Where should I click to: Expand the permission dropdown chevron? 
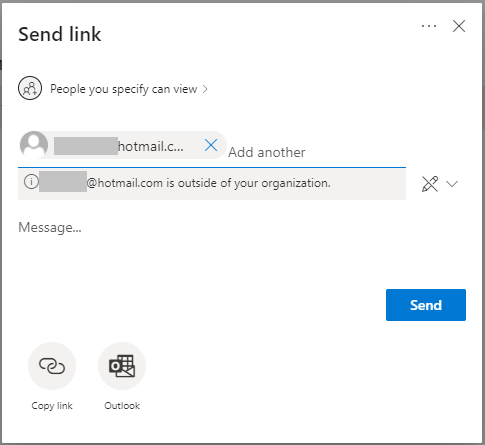pyautogui.click(x=452, y=184)
